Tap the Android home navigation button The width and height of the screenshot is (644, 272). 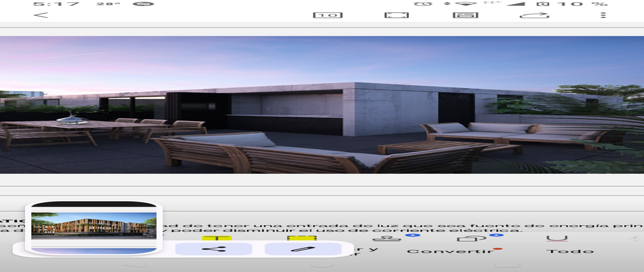pyautogui.click(x=322, y=265)
